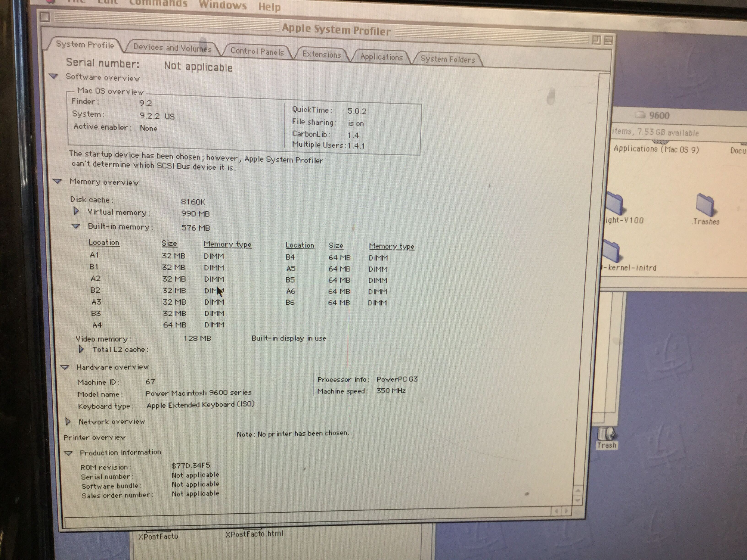The width and height of the screenshot is (747, 560).
Task: Click the Power Macintosh 9600 series text
Action: [198, 393]
